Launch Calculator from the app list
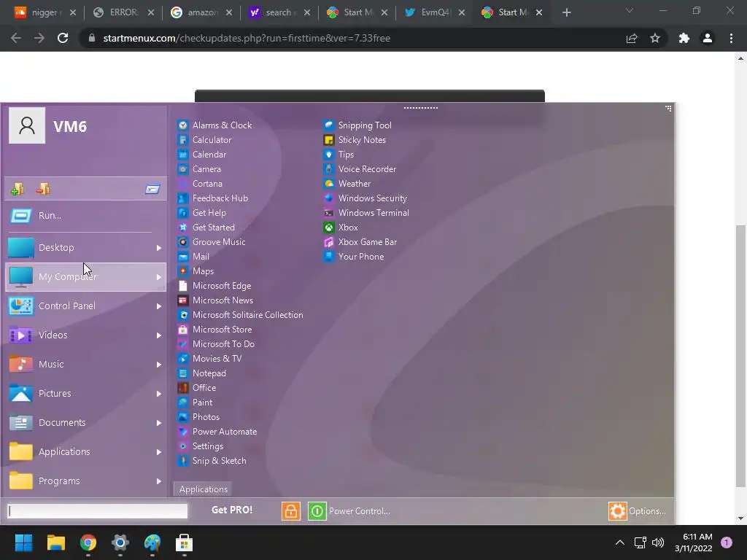 click(204, 140)
